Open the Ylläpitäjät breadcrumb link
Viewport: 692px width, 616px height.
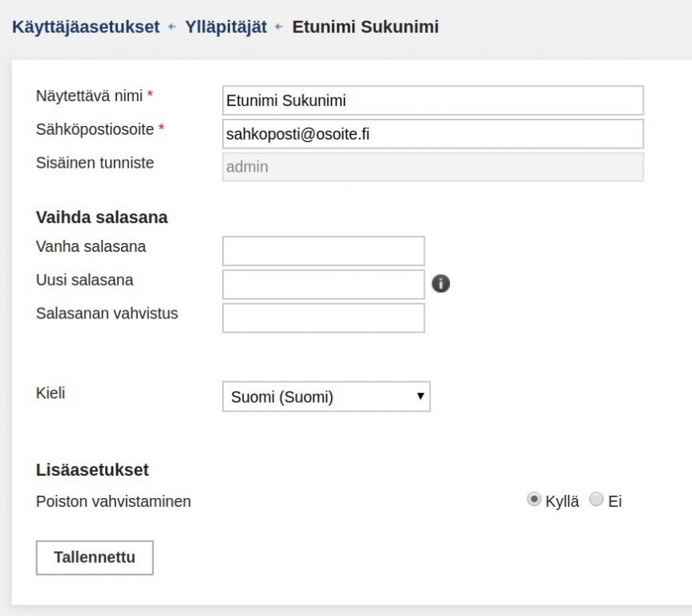(226, 27)
